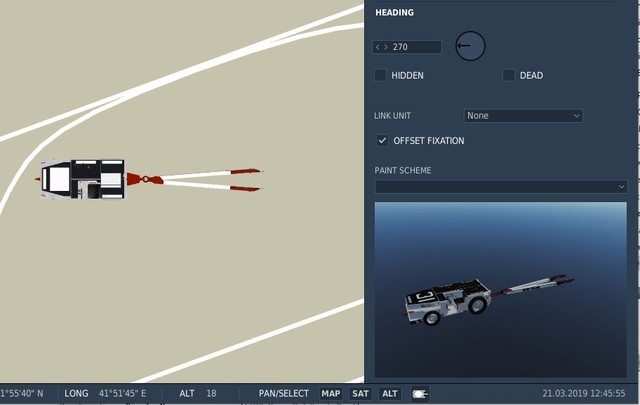640x405 pixels.
Task: Uncheck the OFFSET FIXATION checkbox
Action: click(x=382, y=140)
